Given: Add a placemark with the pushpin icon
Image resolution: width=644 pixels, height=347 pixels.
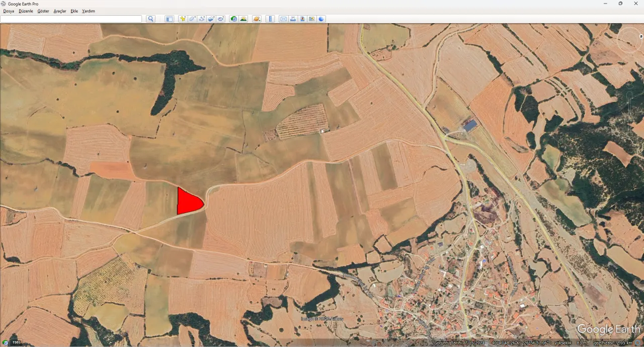Looking at the screenshot, I should click(183, 19).
